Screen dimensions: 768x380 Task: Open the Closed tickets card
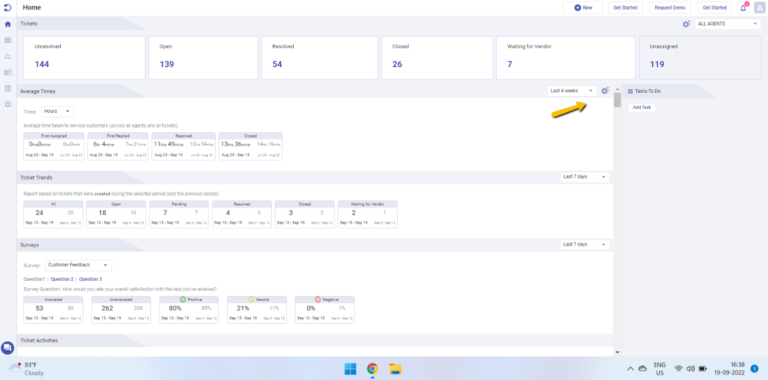(437, 58)
